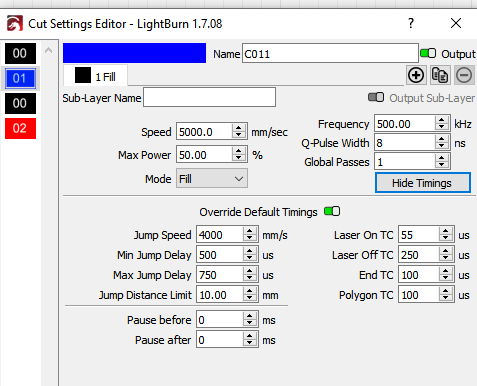The image size is (477, 386).
Task: Click the blue layer color swatch
Action: pos(134,53)
